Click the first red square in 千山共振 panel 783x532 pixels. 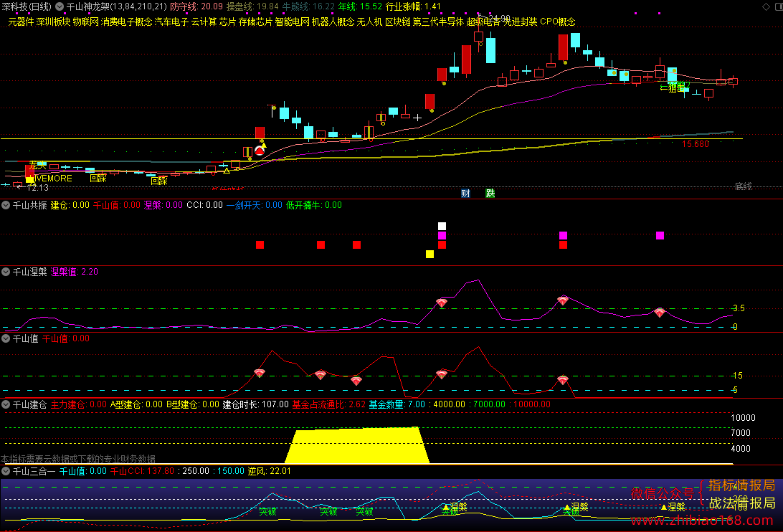(260, 244)
